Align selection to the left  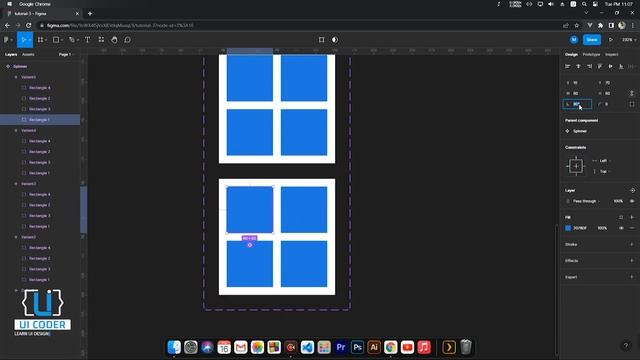coord(567,66)
